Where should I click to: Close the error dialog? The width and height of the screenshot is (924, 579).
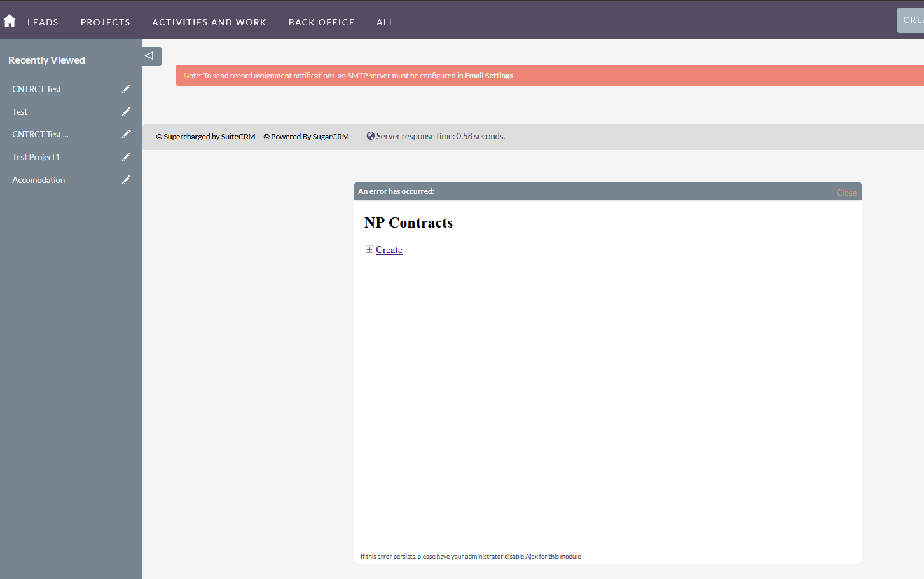(846, 193)
